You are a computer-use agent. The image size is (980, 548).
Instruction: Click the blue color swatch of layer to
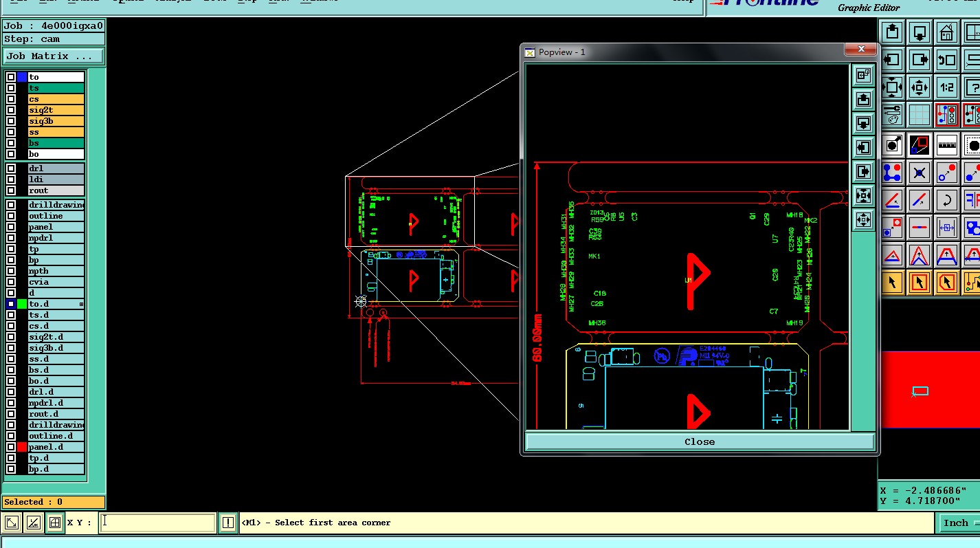[22, 77]
